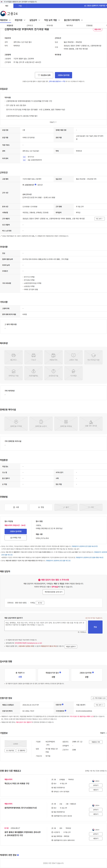Click 새창보기 for 원주 봉화산 posting
The width and height of the screenshot is (107, 868).
pyautogui.click(x=96, y=838)
